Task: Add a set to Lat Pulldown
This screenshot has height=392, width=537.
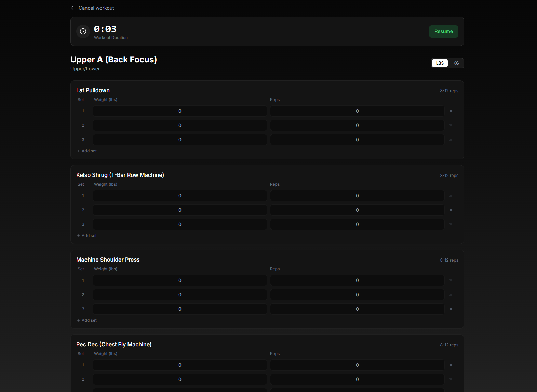Action: coord(87,151)
